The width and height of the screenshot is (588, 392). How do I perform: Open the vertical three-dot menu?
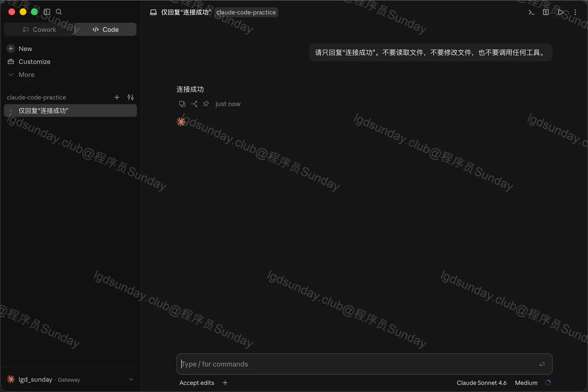pos(575,12)
